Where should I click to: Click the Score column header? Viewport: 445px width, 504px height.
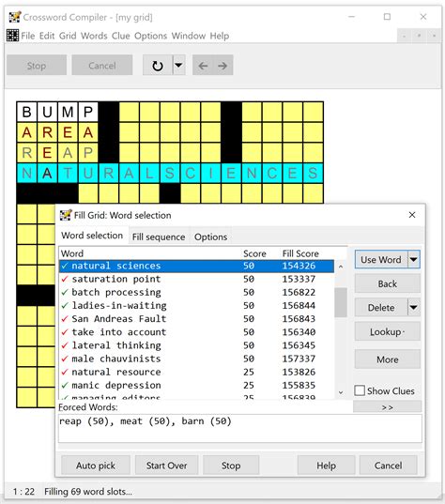point(254,253)
